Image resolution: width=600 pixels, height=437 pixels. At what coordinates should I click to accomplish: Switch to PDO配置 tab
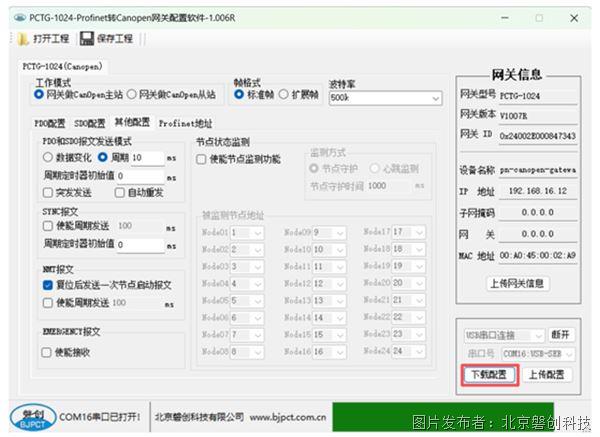(x=50, y=123)
